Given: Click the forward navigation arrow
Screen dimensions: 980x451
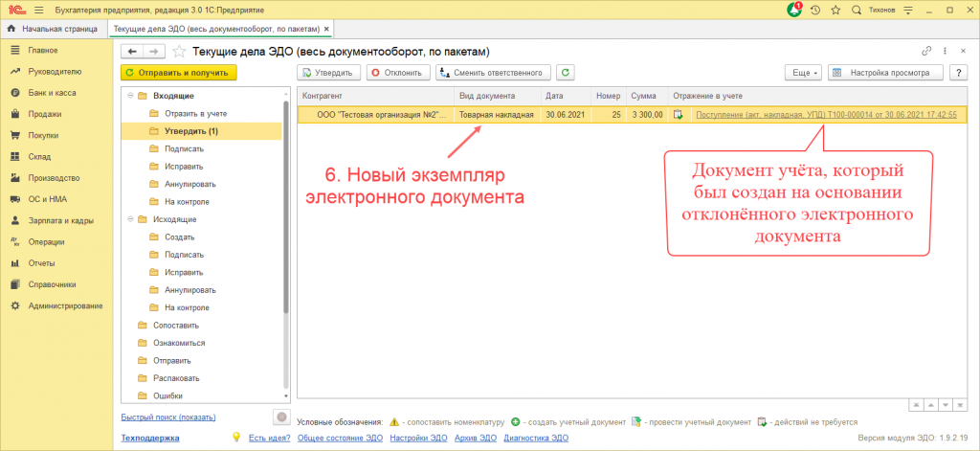Looking at the screenshot, I should [x=154, y=52].
